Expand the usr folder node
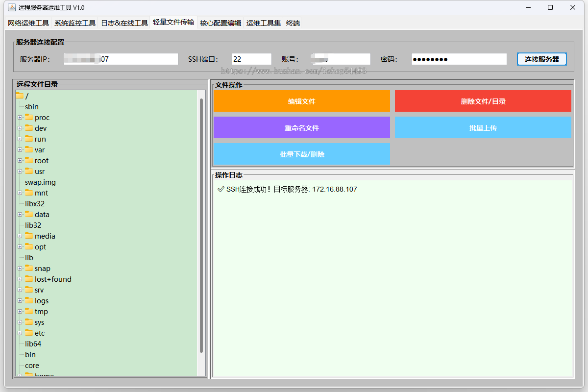This screenshot has height=392, width=588. [x=20, y=171]
